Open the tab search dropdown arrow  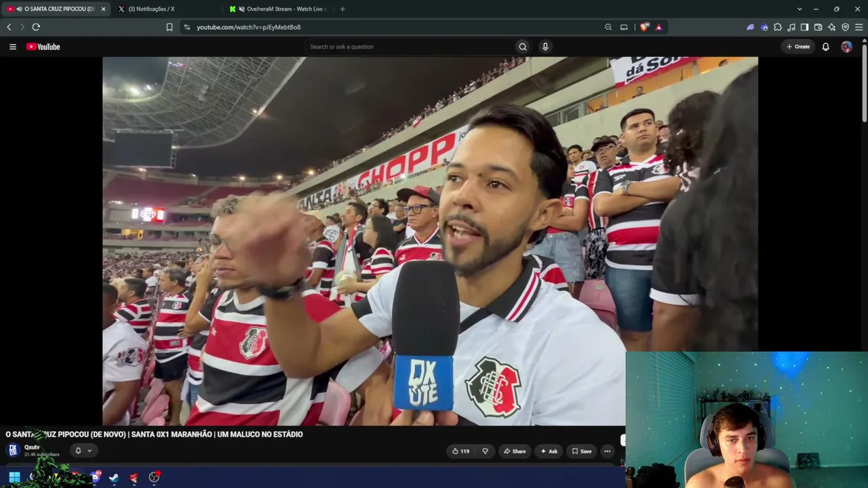click(800, 9)
